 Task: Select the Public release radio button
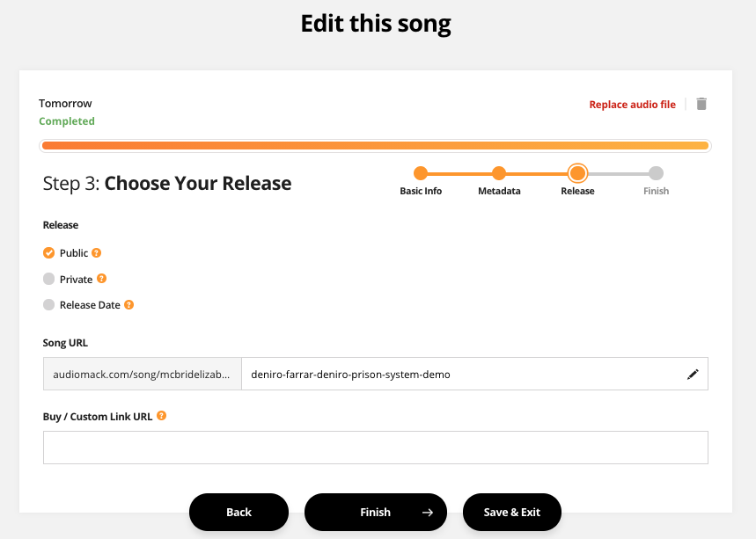49,253
